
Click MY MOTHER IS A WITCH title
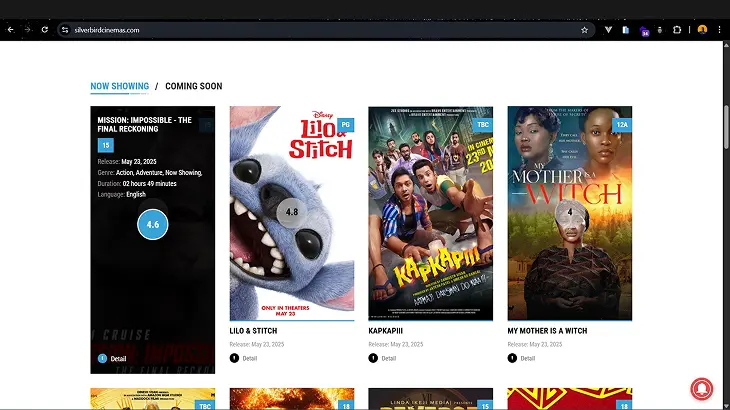coord(547,331)
